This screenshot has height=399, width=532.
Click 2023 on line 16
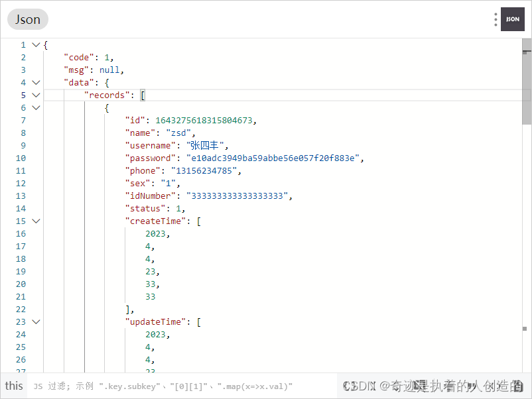(155, 233)
